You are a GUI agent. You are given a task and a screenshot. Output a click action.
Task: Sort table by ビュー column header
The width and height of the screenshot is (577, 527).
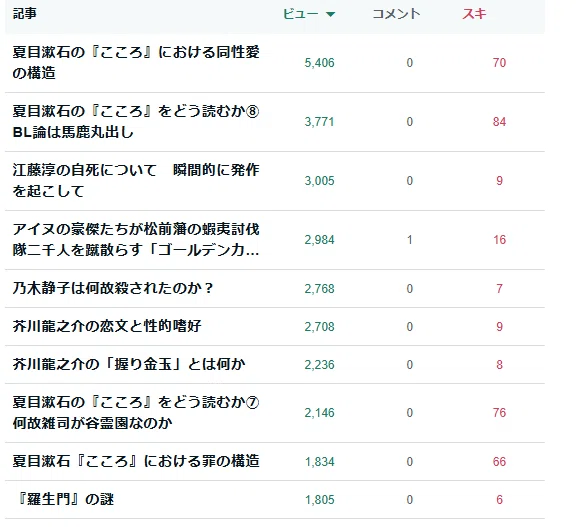300,14
